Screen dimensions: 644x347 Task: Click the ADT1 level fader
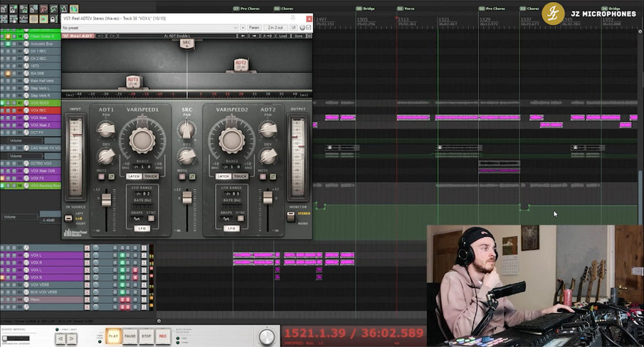coord(106,200)
